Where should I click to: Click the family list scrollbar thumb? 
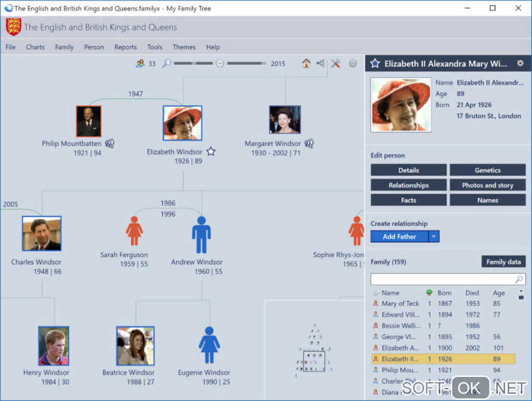pos(521,297)
